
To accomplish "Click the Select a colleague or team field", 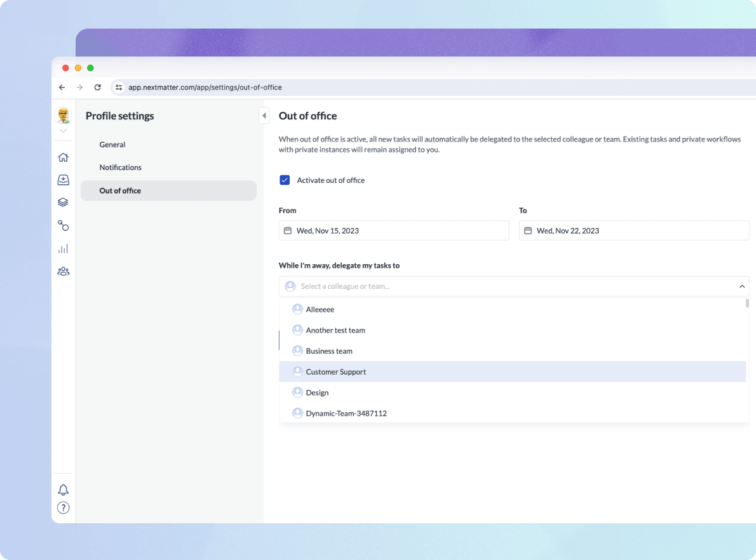I will (x=513, y=286).
